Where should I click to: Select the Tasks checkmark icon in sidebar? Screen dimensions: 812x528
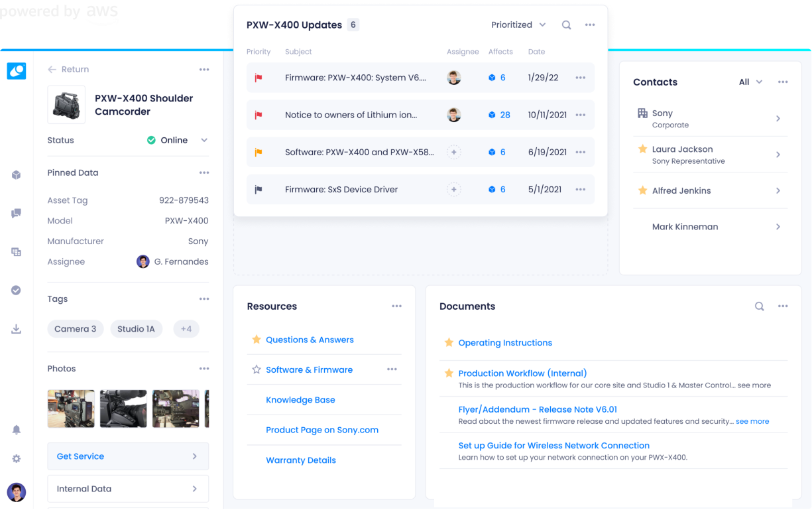click(16, 290)
